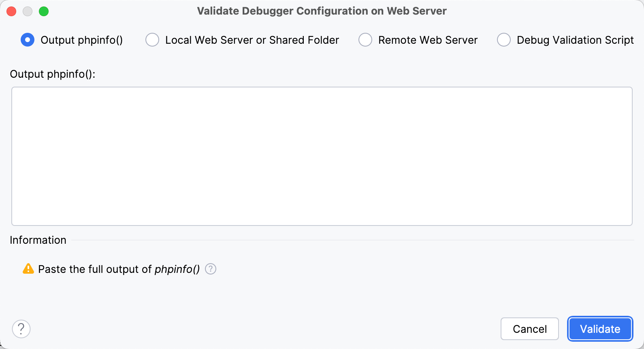The width and height of the screenshot is (644, 349).
Task: Select the Output phpinfo() radio button
Action: [27, 40]
